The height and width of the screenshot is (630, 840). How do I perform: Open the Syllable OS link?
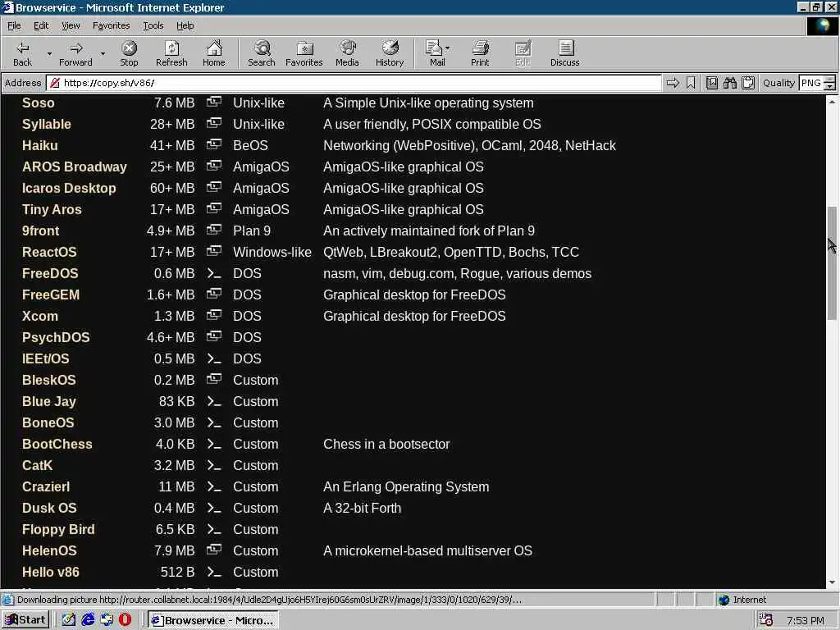[47, 125]
